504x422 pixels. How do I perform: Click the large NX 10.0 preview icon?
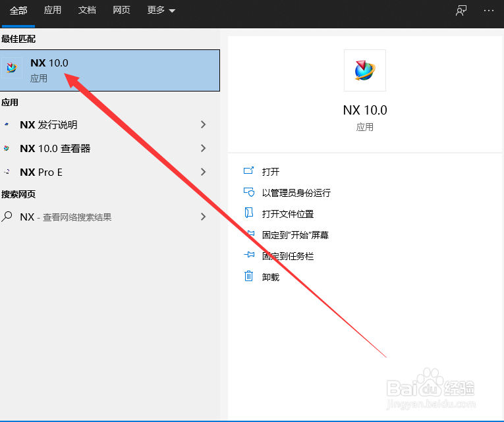tap(364, 70)
